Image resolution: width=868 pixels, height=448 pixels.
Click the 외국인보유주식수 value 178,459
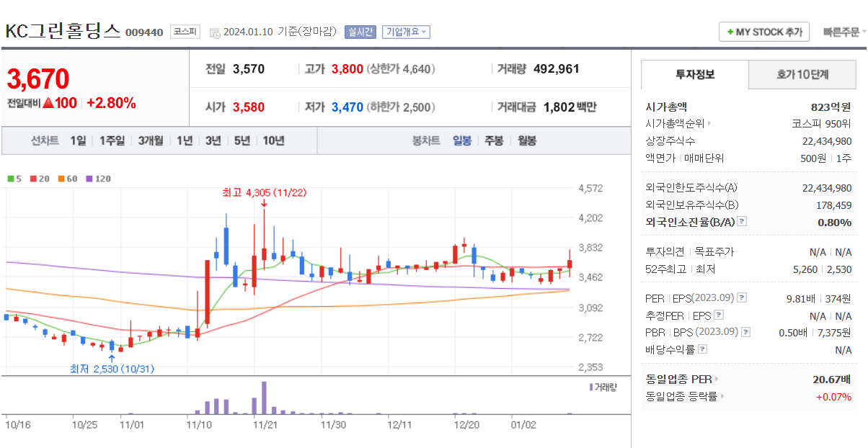tap(834, 205)
